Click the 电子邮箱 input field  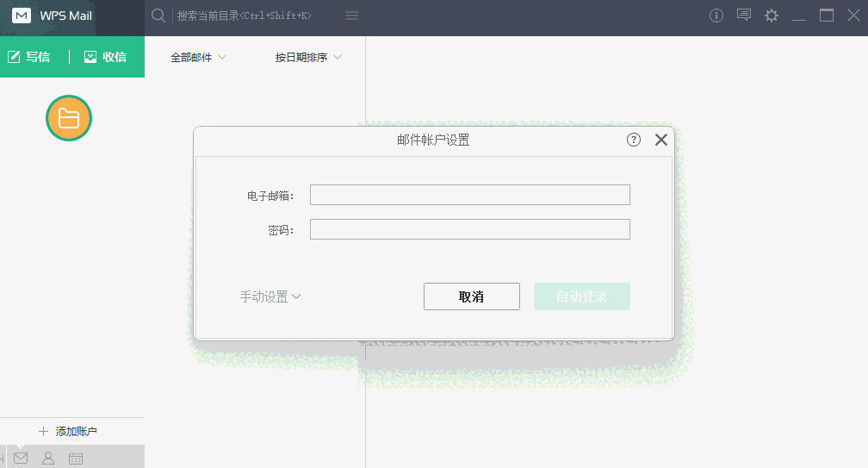point(470,195)
